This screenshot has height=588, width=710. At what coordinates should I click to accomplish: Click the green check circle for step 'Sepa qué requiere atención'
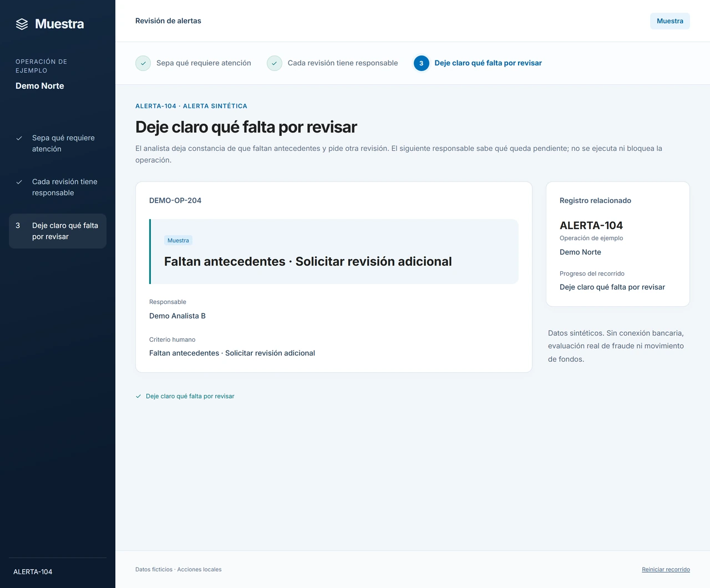(x=143, y=63)
